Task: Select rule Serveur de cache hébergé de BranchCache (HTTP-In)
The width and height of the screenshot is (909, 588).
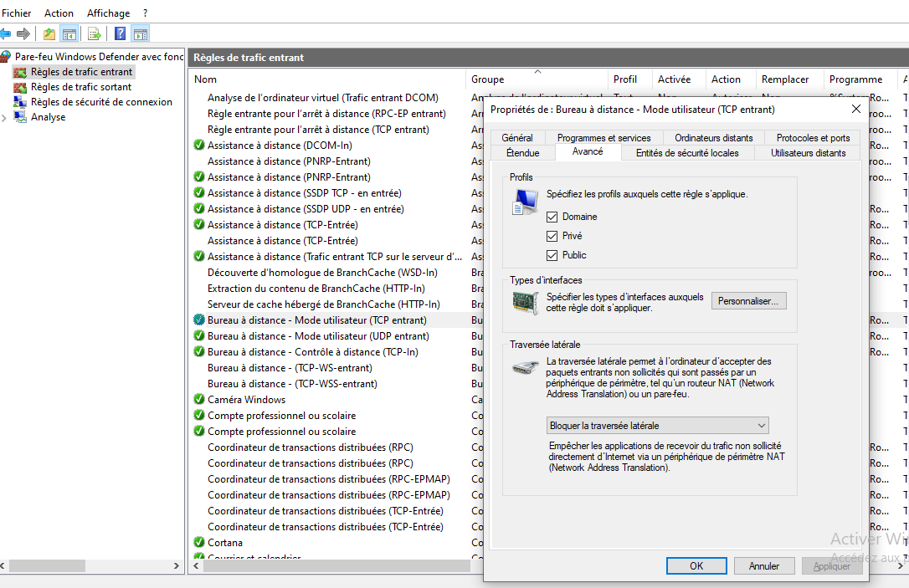Action: coord(323,304)
